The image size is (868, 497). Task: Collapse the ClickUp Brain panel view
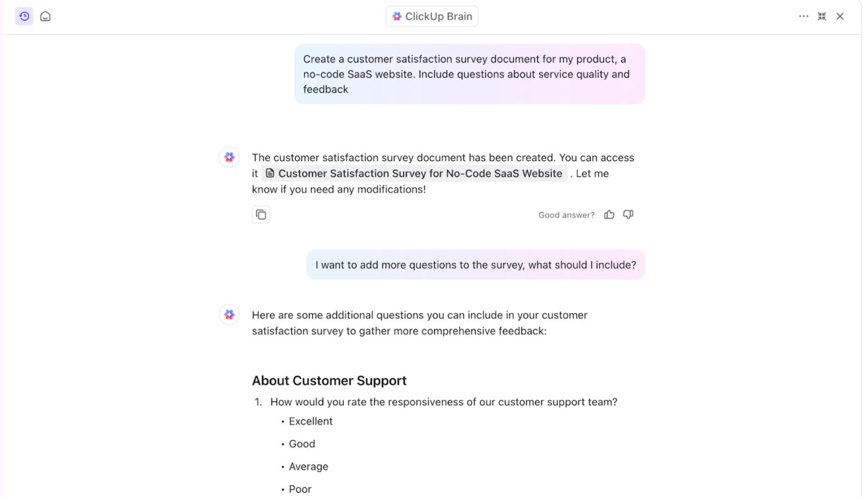point(822,17)
